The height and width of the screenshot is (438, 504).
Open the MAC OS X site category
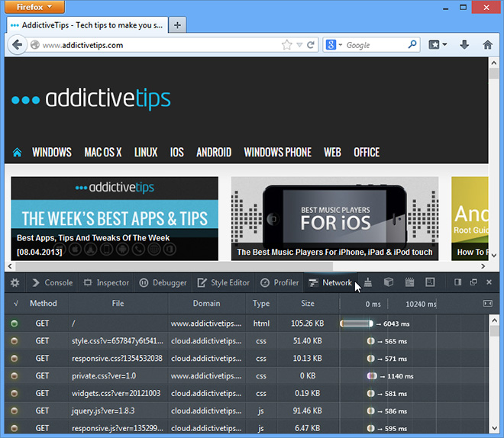[103, 152]
